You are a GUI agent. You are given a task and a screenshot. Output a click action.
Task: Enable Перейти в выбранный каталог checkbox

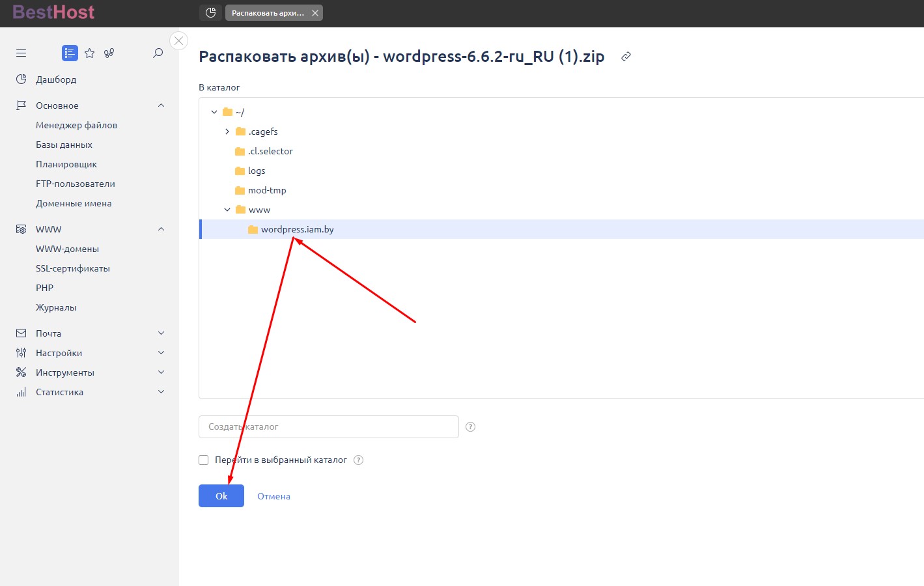(x=204, y=460)
